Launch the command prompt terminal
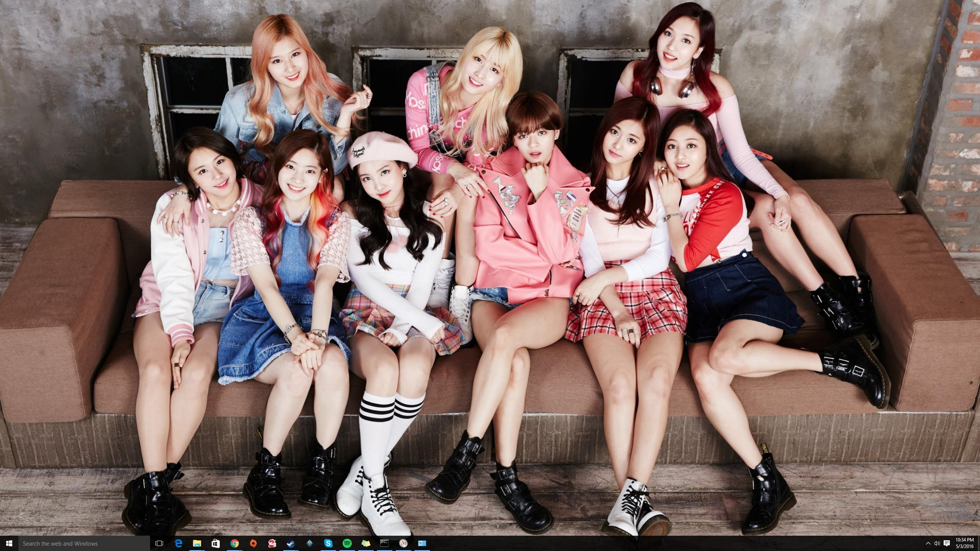980x551 pixels. point(385,543)
